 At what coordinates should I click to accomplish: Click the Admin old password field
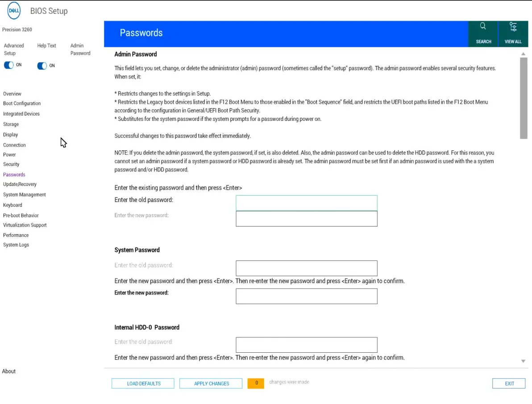(306, 203)
